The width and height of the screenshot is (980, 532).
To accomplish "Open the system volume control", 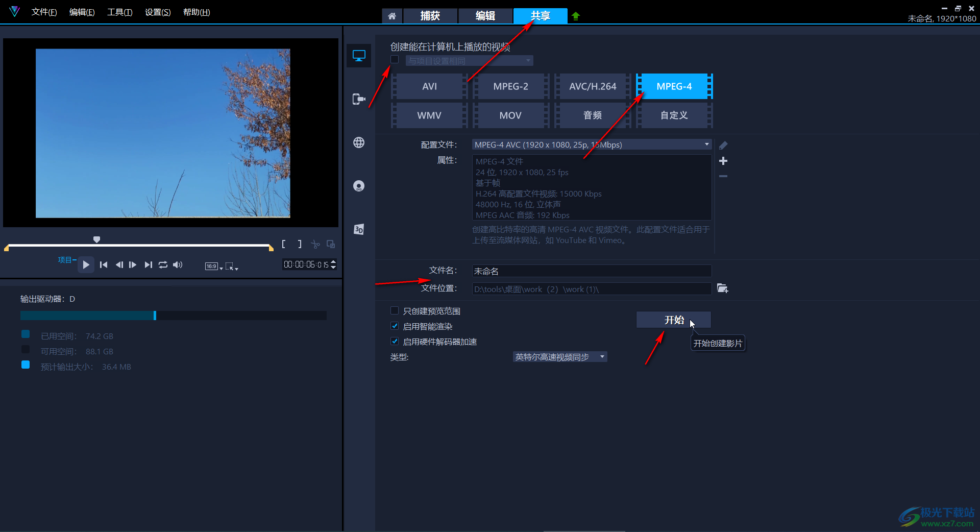I will pyautogui.click(x=178, y=264).
